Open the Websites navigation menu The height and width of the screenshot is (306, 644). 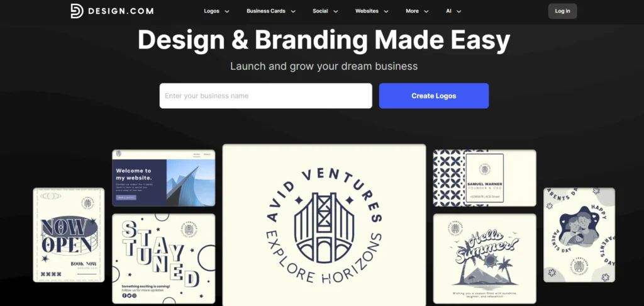point(372,11)
